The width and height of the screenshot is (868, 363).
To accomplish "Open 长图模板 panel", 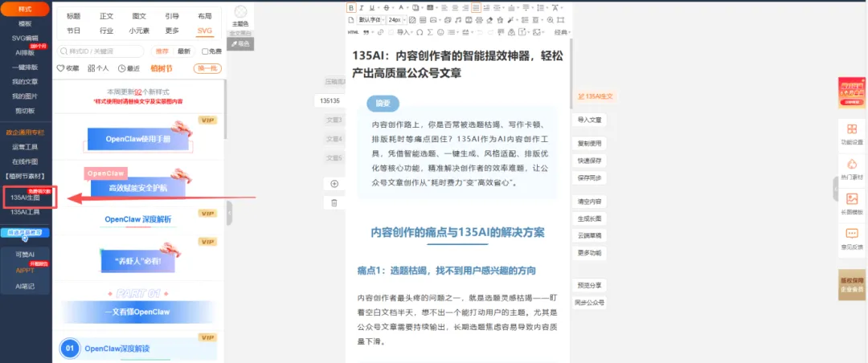I will (x=851, y=204).
